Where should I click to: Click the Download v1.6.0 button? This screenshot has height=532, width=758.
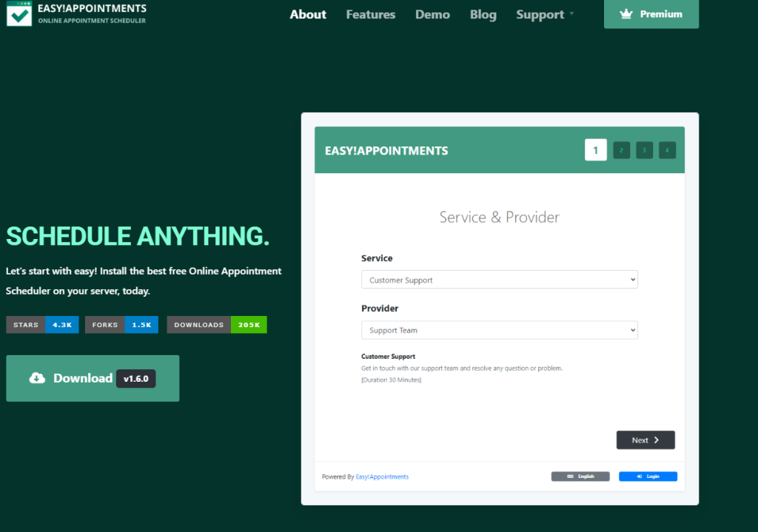click(93, 378)
